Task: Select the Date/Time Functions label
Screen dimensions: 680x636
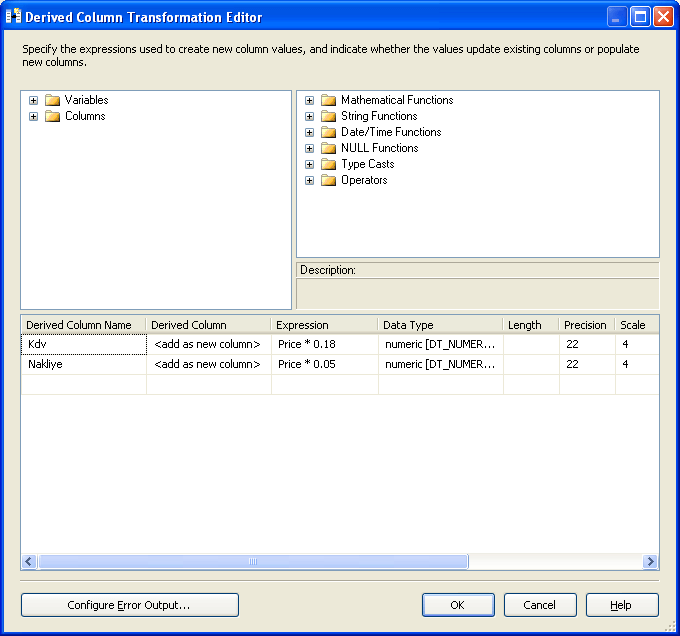Action: (x=391, y=132)
